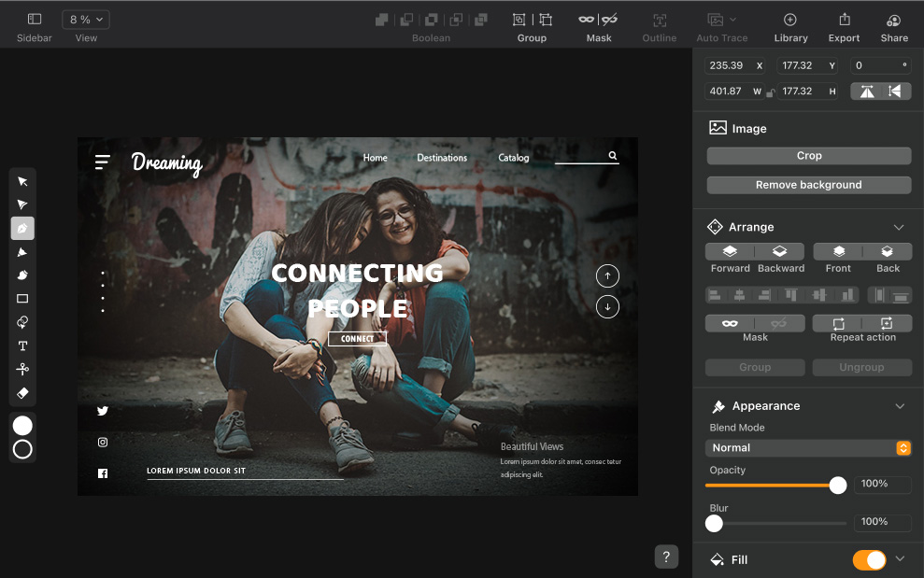Toggle the Sidebar from the toolbar
Viewport: 924px width, 578px height.
click(35, 27)
